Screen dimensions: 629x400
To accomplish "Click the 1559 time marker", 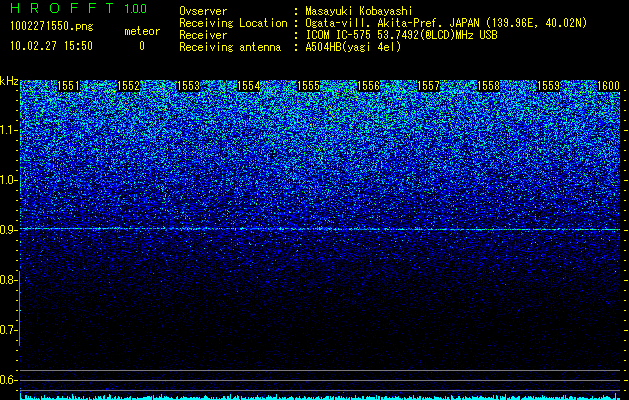I will point(548,86).
